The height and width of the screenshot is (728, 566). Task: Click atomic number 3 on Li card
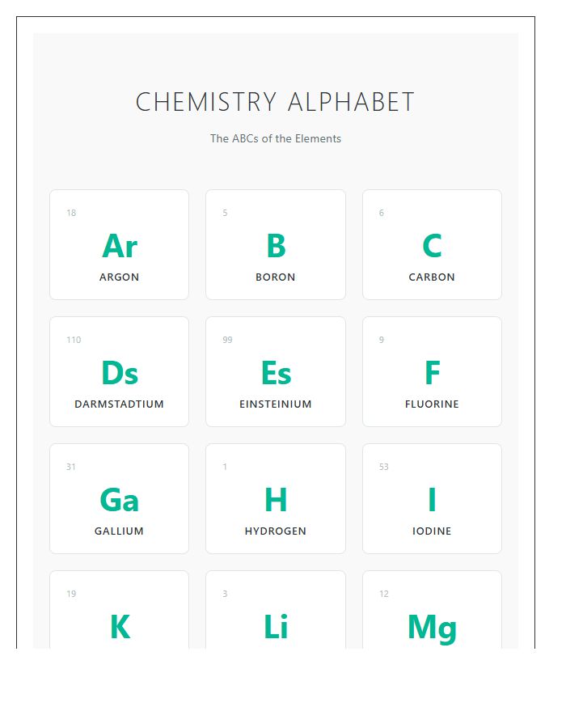(225, 594)
